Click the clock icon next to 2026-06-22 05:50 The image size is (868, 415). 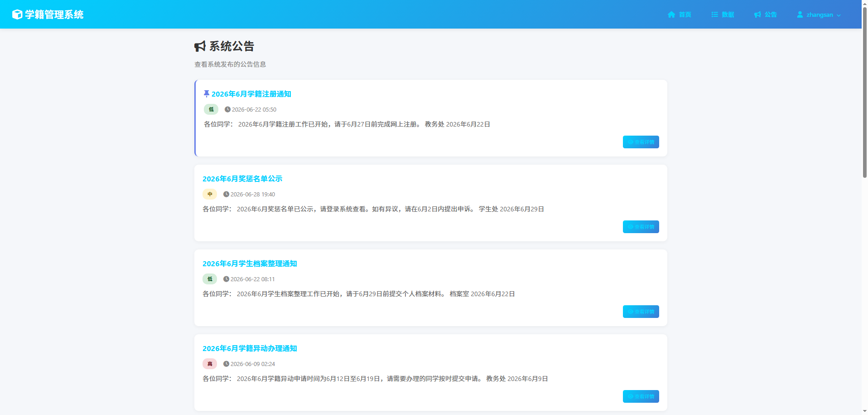(227, 109)
